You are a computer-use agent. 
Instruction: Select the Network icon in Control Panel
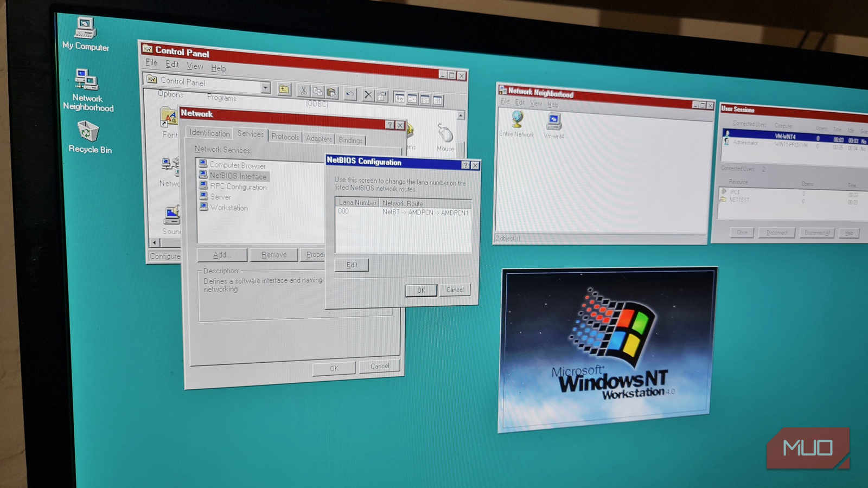point(169,172)
